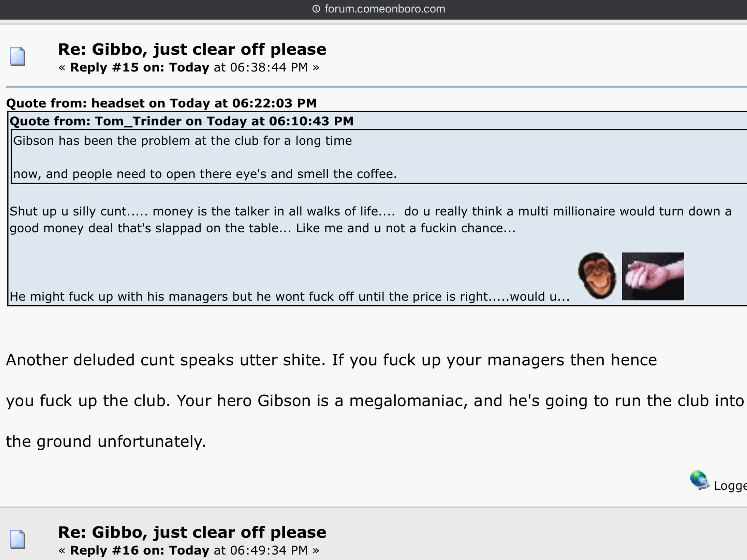Image resolution: width=747 pixels, height=560 pixels.
Task: Open Reply #15 post title link
Action: coord(192,49)
